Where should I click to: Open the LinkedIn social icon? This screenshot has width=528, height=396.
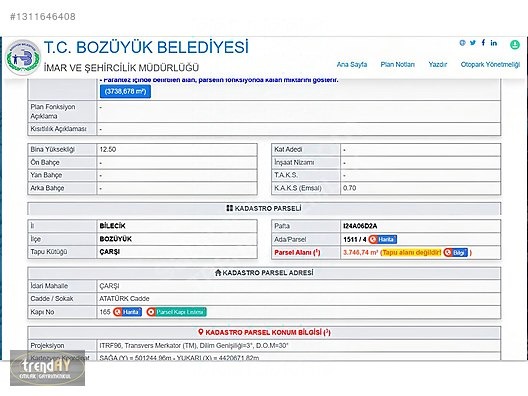click(x=494, y=43)
